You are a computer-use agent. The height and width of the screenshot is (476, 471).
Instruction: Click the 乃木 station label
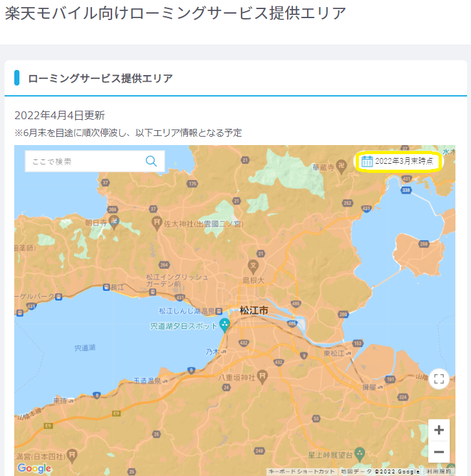point(213,352)
